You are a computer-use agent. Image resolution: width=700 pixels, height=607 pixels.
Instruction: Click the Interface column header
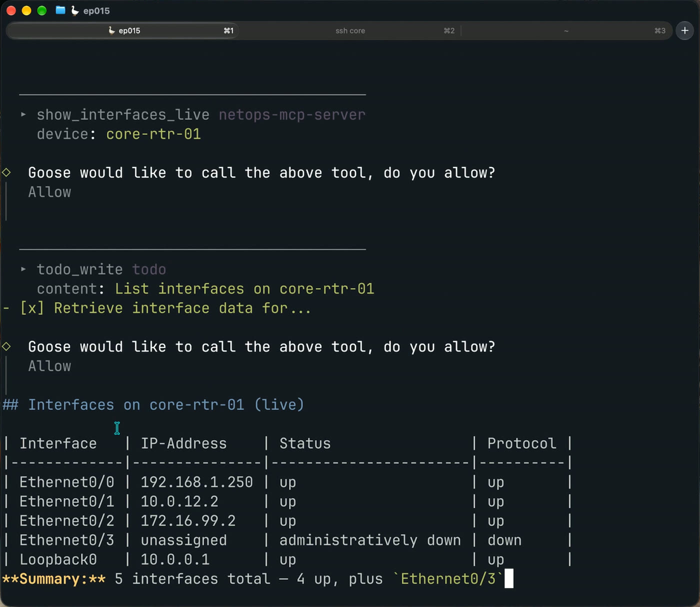click(x=58, y=443)
